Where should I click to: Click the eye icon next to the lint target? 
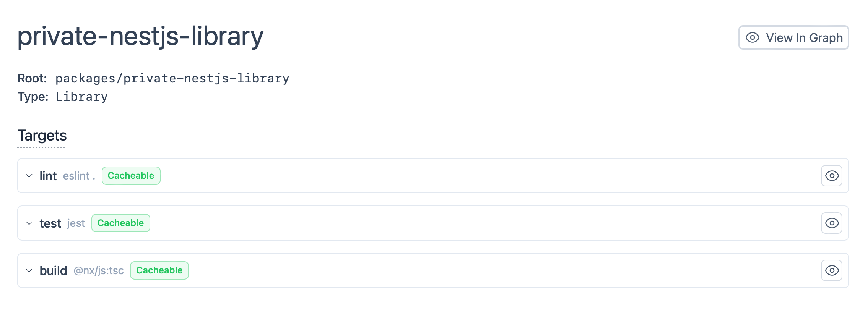[832, 176]
